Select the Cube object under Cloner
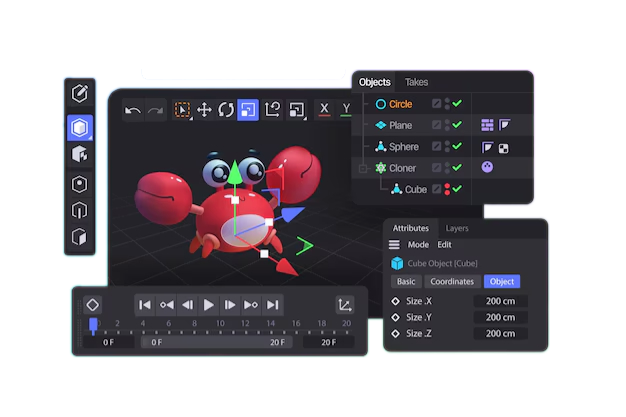 pos(416,189)
